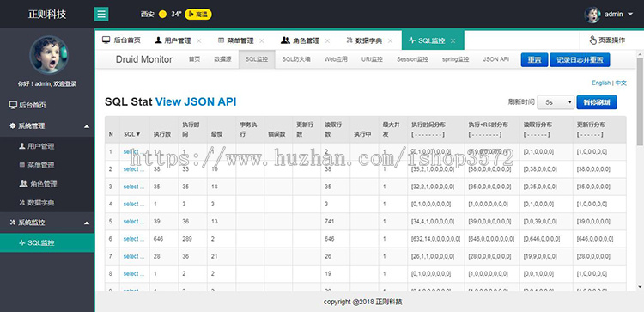Click the large profile picture in the sidebar
The width and height of the screenshot is (644, 312).
(x=49, y=54)
